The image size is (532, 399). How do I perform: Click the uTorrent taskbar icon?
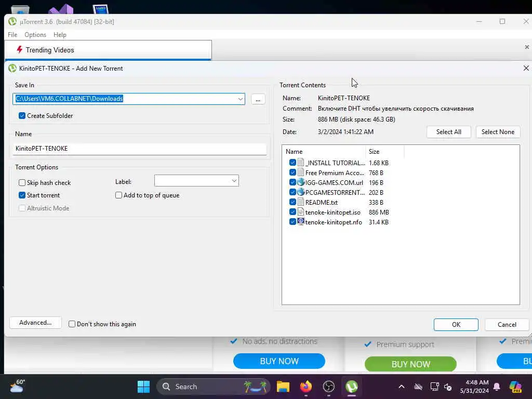point(352,387)
